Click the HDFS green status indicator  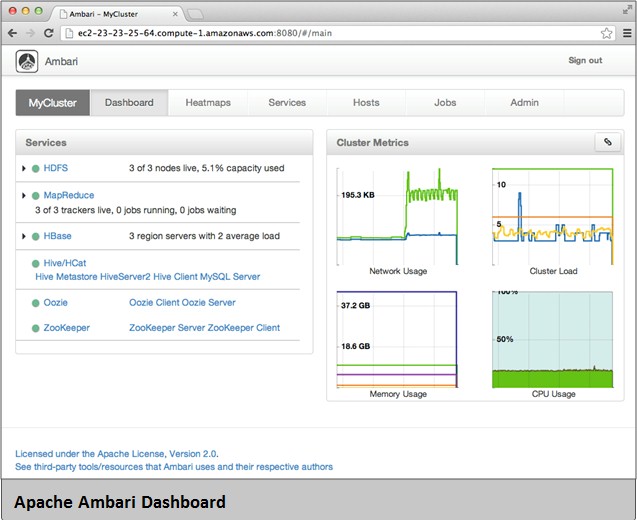(x=36, y=169)
